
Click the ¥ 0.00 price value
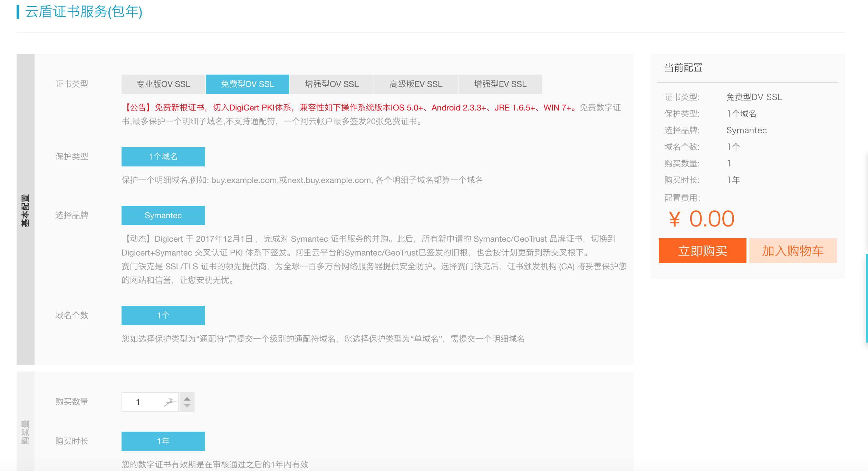tap(702, 219)
